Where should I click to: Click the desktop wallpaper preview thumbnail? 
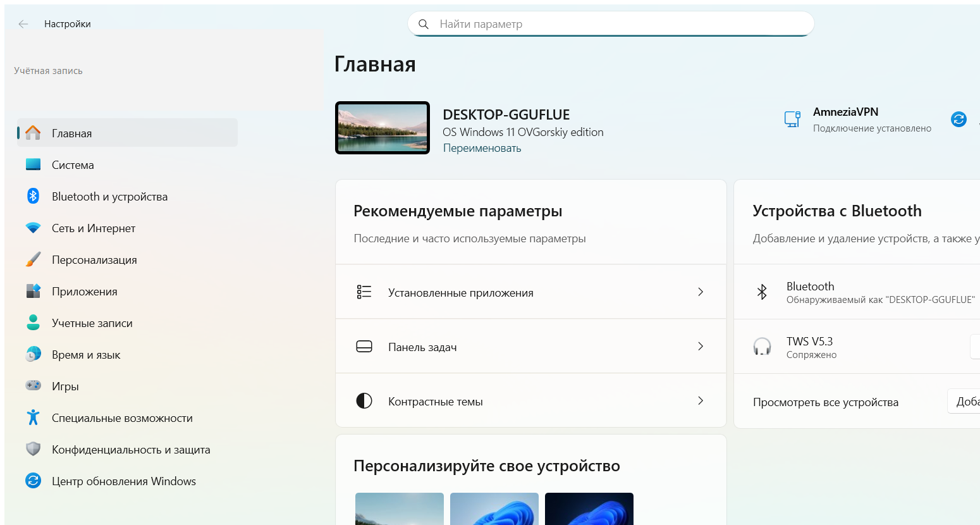pos(383,128)
